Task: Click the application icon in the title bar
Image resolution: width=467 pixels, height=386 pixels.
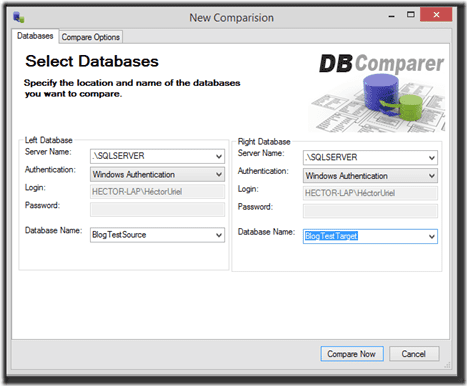Action: click(19, 17)
